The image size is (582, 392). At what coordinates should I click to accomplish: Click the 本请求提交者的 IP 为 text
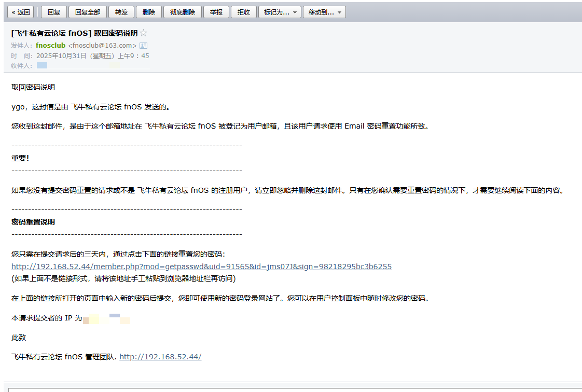46,318
